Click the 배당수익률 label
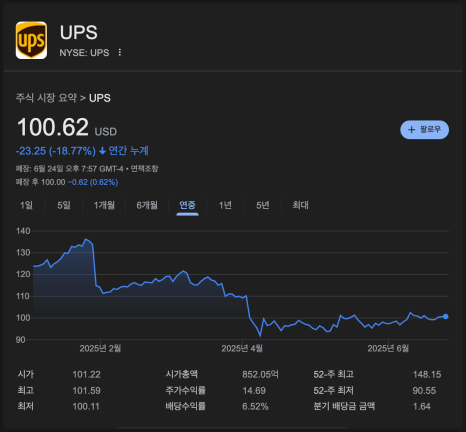This screenshot has height=432, width=466. tap(186, 406)
